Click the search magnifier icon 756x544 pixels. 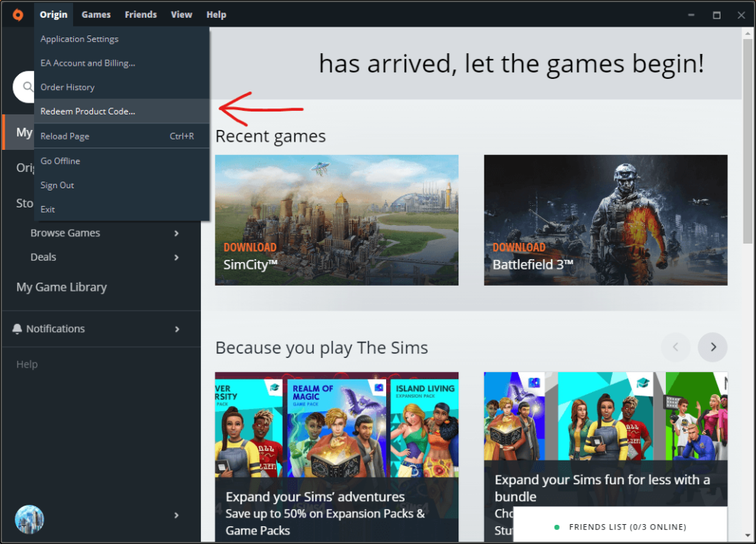28,87
